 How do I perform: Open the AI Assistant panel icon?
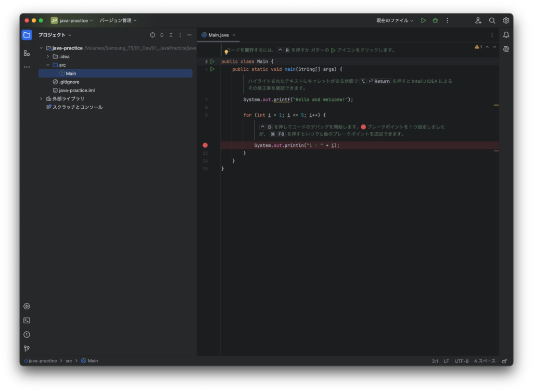pyautogui.click(x=505, y=48)
